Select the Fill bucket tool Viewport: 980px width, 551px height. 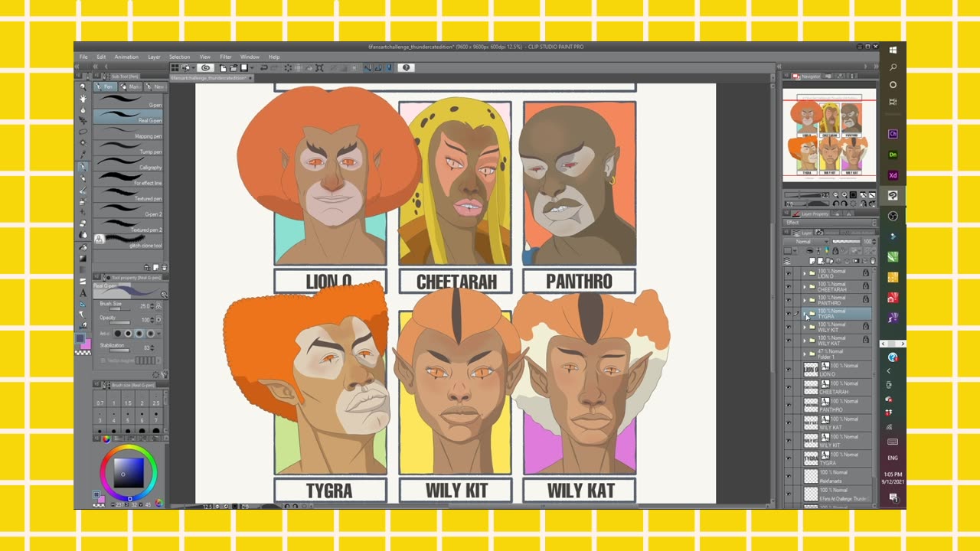pyautogui.click(x=83, y=247)
